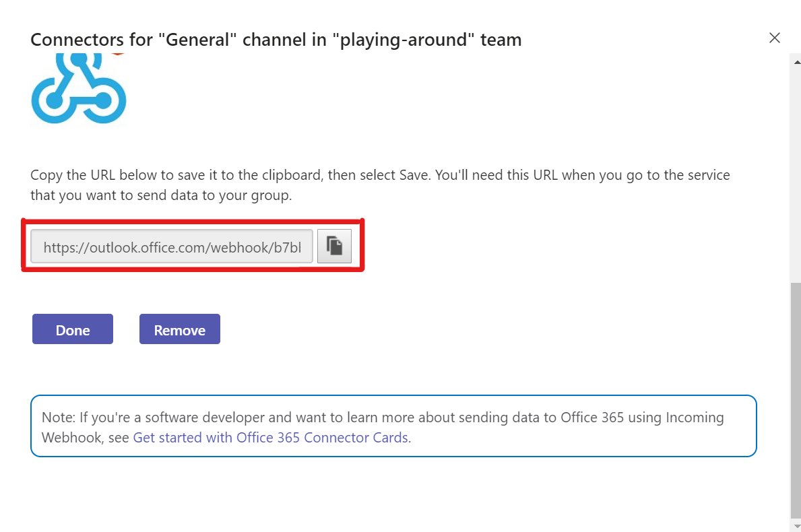Select the webhook URL text field
This screenshot has width=801, height=532.
tap(172, 247)
